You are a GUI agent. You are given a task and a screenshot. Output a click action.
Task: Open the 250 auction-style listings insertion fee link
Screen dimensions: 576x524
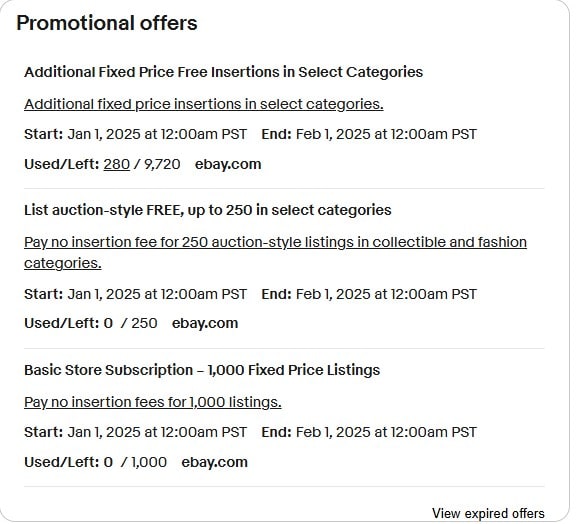[x=276, y=252]
